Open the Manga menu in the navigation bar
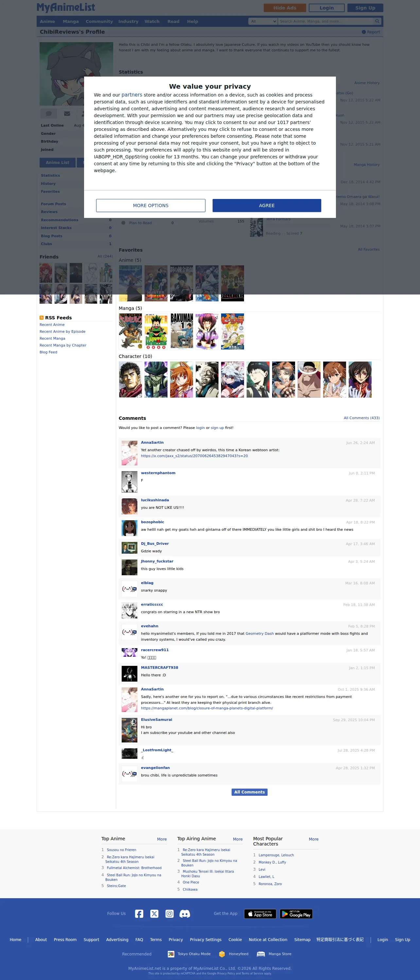This screenshot has height=980, width=420. [x=71, y=21]
